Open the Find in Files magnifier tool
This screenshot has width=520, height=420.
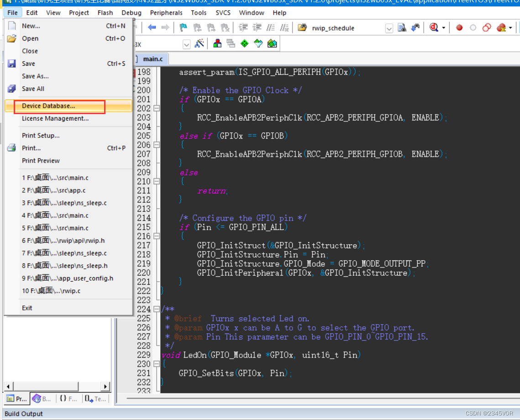point(433,28)
